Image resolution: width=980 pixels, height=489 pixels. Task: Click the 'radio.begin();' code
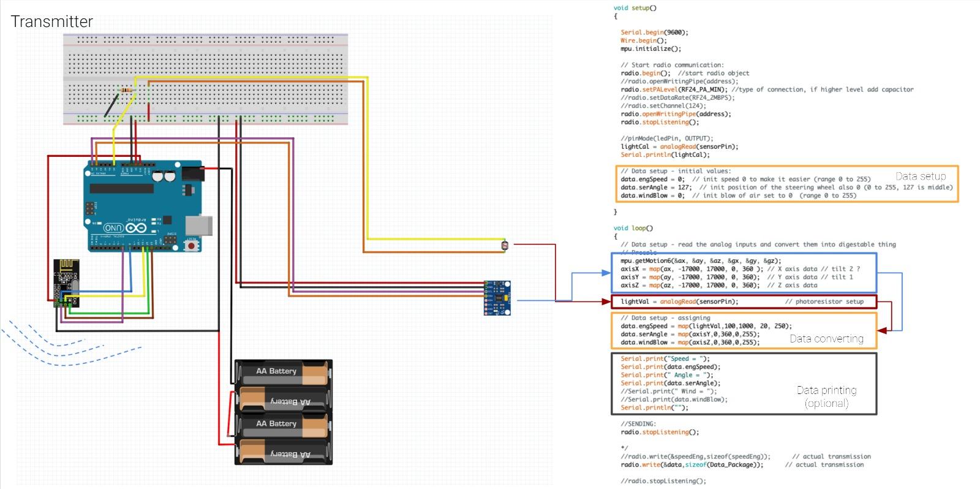[646, 73]
